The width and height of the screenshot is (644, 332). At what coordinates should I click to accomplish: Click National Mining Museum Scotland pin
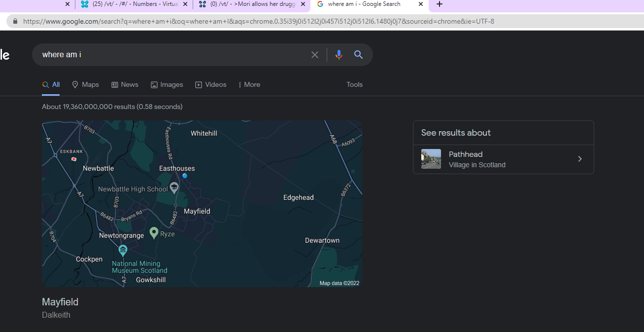pos(123,251)
